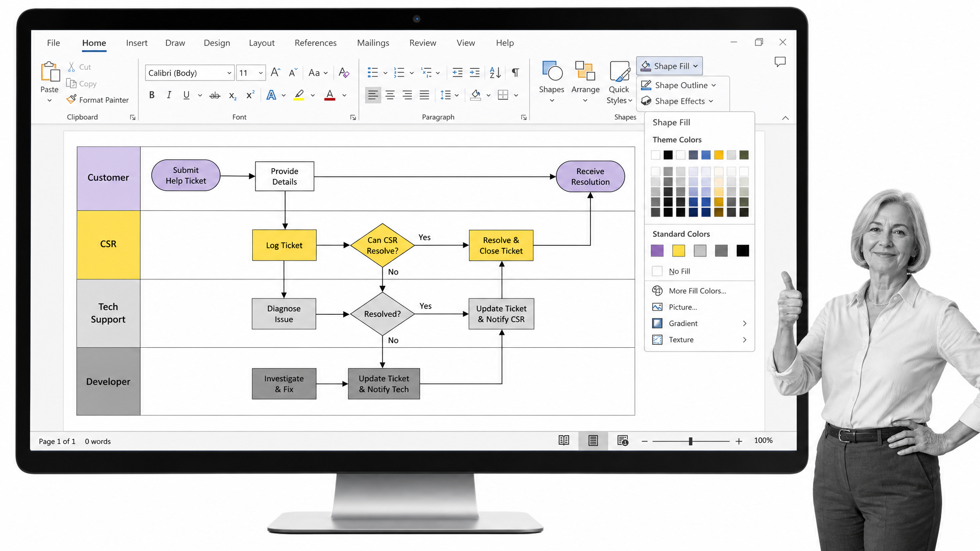Image resolution: width=980 pixels, height=551 pixels.
Task: Select the Log Ticket shape
Action: 284,245
